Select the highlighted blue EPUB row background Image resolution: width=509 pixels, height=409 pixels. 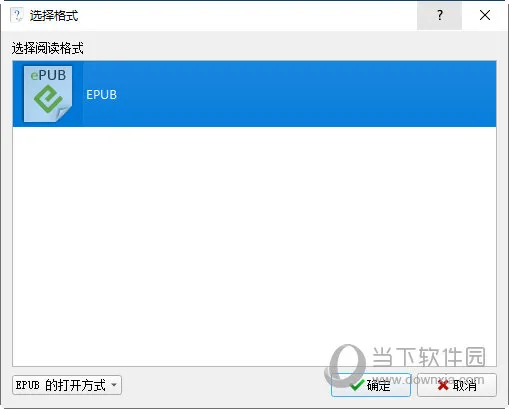click(254, 94)
